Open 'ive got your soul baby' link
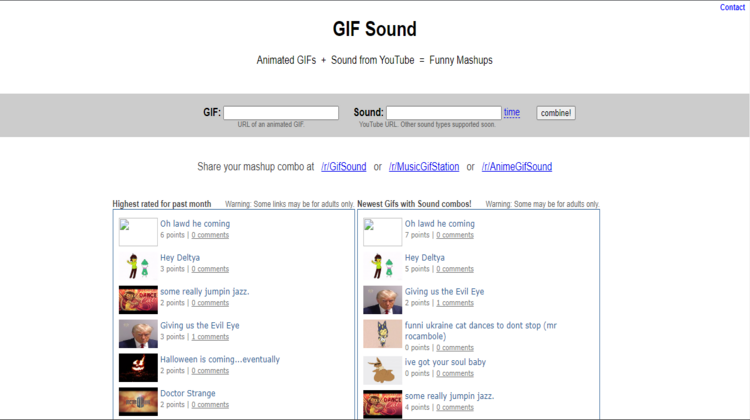750x420 pixels. click(x=445, y=362)
